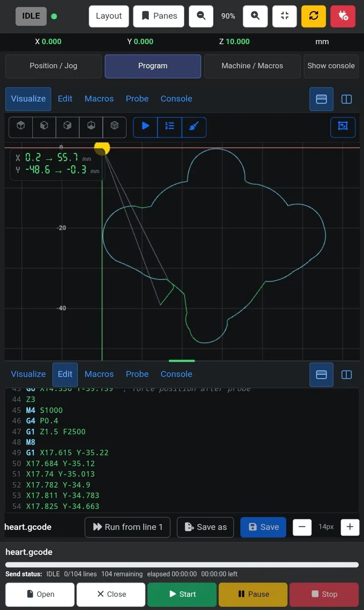Viewport: 364px width, 610px height.
Task: Select Console tab in upper pane
Action: coord(177,99)
